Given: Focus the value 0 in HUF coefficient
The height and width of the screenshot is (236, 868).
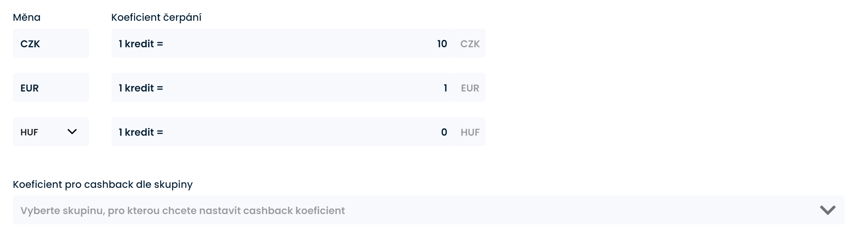Looking at the screenshot, I should 444,132.
